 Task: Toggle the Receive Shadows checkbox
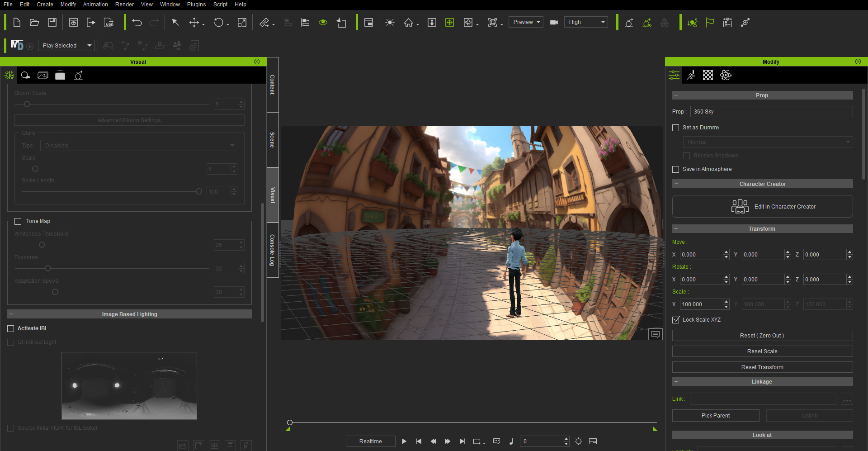pos(686,156)
